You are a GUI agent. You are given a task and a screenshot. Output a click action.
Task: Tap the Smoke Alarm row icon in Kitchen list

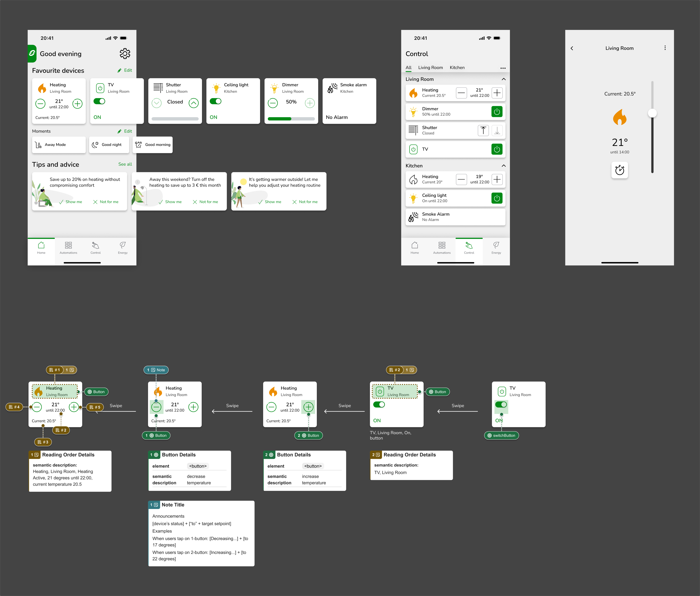pos(413,217)
